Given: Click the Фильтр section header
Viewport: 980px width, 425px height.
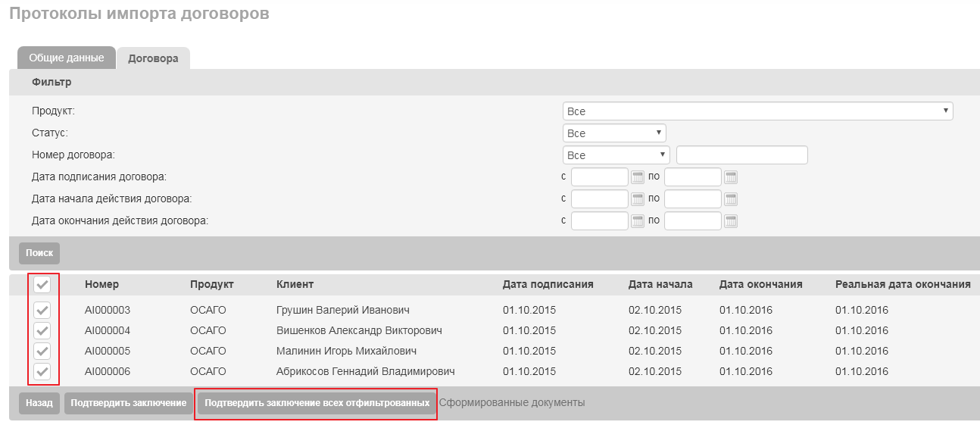Looking at the screenshot, I should point(51,81).
